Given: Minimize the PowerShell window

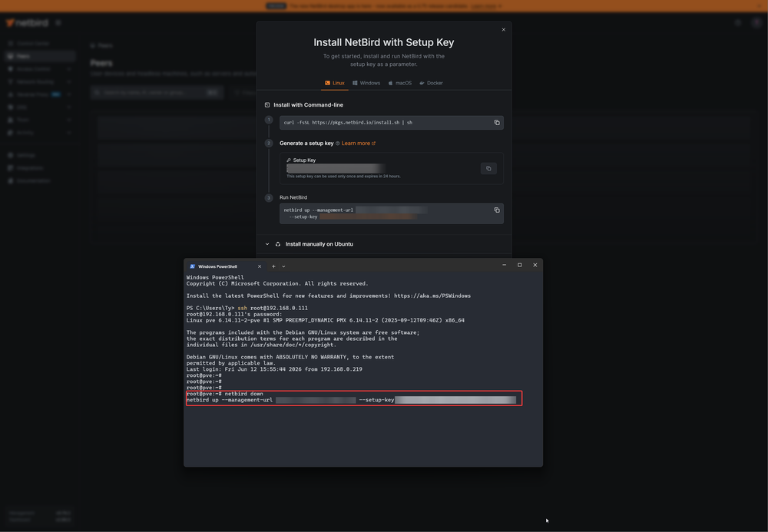Looking at the screenshot, I should (x=504, y=266).
